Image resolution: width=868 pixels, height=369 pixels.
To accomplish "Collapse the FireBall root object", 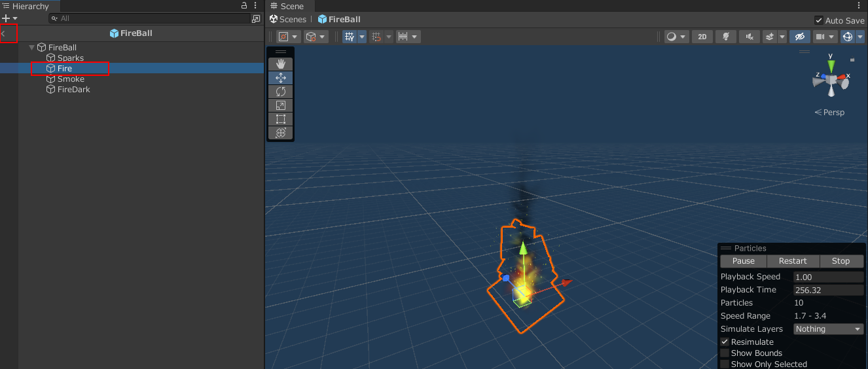I will coord(32,48).
